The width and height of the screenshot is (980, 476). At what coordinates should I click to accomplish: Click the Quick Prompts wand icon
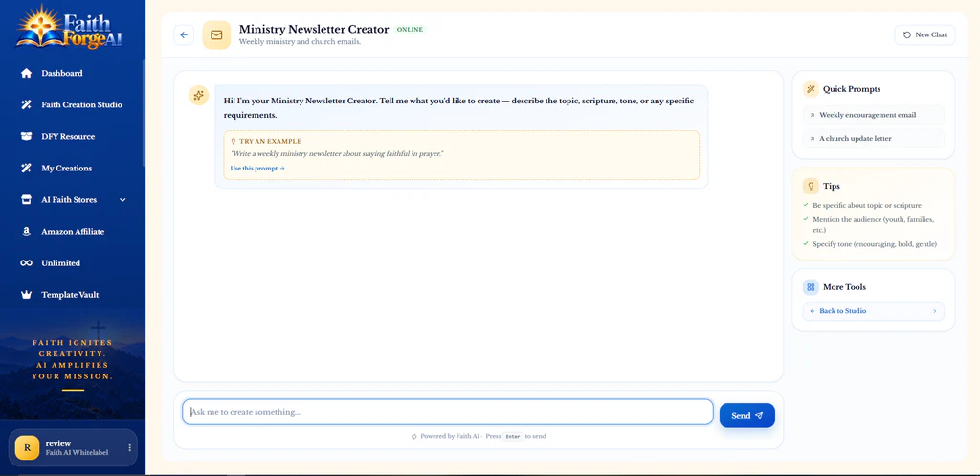point(811,89)
